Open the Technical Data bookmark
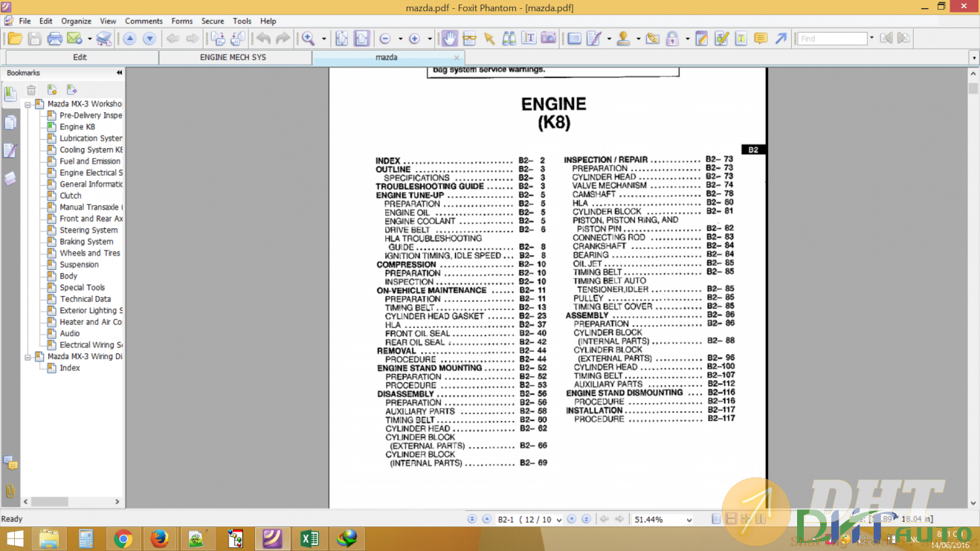The image size is (980, 551). [x=86, y=299]
